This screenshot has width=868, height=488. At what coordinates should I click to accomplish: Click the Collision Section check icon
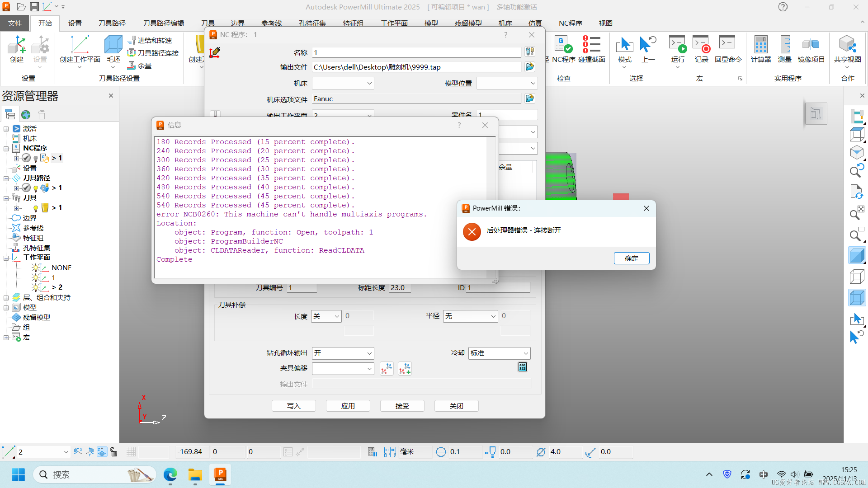click(x=591, y=45)
